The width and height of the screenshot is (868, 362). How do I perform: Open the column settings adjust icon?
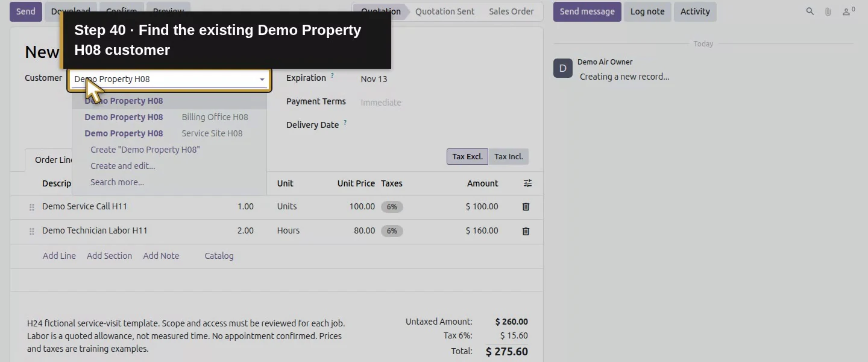pyautogui.click(x=527, y=183)
